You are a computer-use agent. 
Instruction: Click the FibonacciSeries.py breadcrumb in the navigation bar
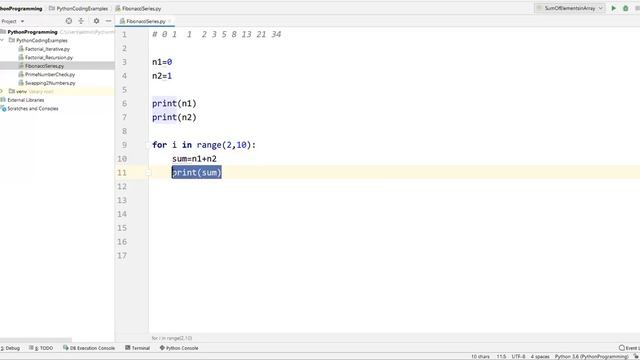(x=138, y=8)
